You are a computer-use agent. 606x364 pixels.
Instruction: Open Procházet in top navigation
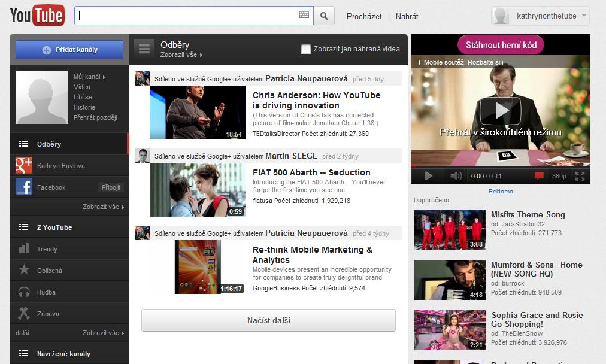pyautogui.click(x=364, y=16)
